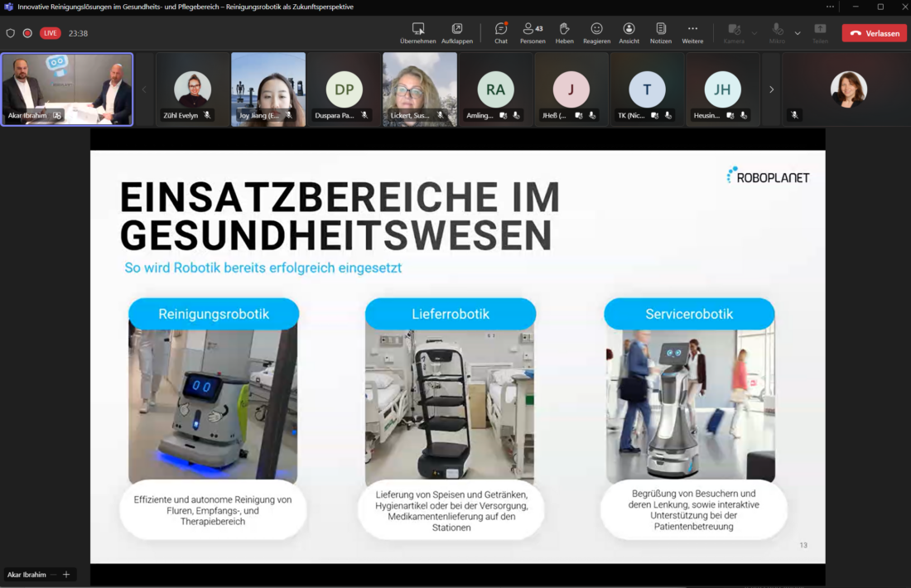Click the 23:38 meeting timer

78,34
